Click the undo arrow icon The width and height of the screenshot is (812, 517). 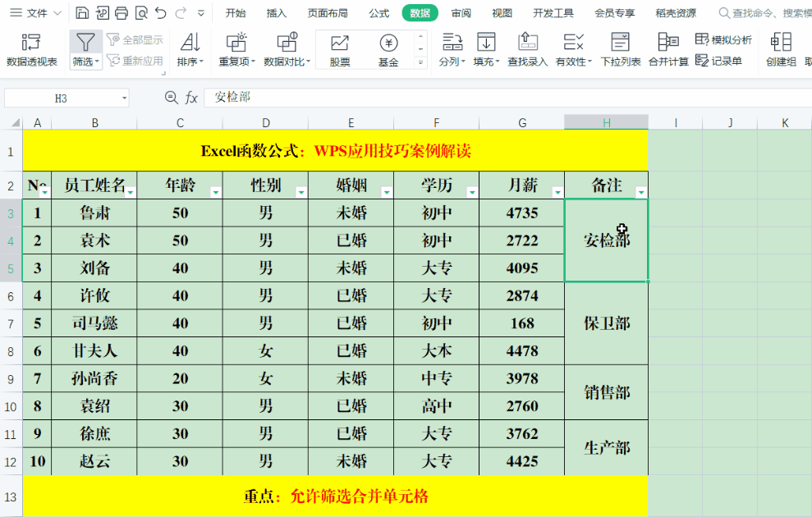[161, 13]
